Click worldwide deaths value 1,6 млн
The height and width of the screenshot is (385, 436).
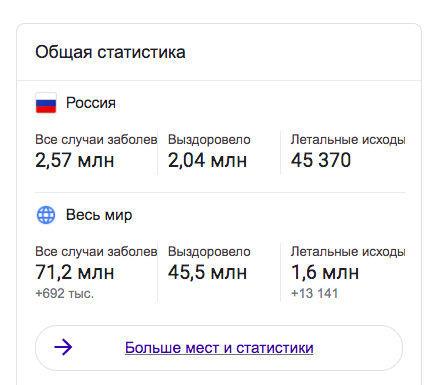[x=325, y=272]
